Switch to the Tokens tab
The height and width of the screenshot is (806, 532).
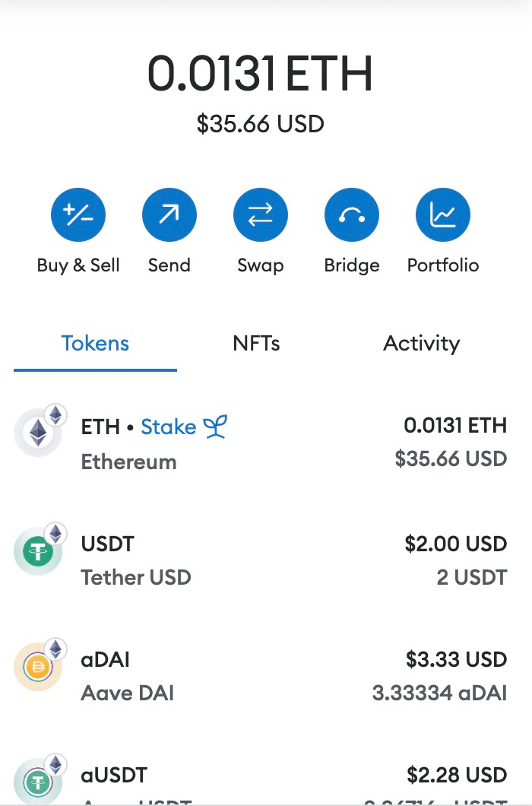coord(95,344)
